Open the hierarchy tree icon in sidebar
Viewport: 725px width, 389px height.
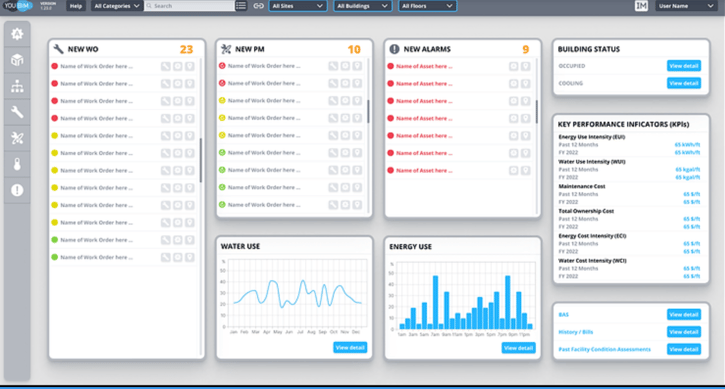[17, 86]
